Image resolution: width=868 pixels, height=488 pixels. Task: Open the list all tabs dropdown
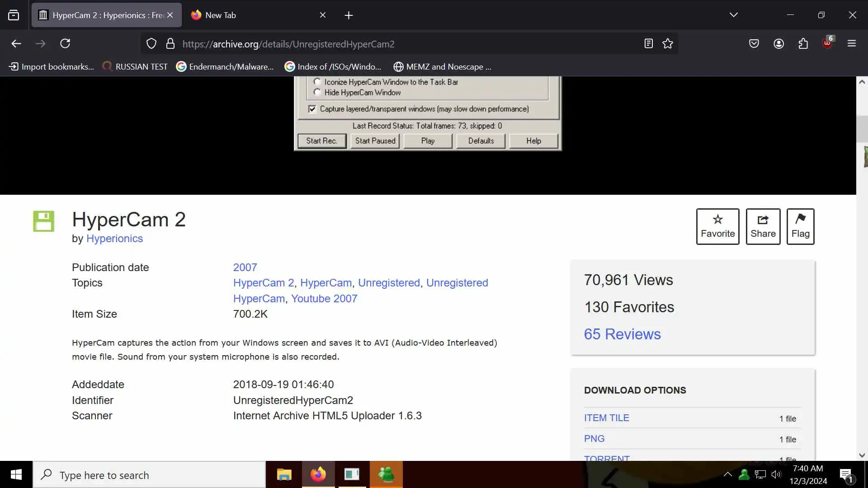[733, 15]
